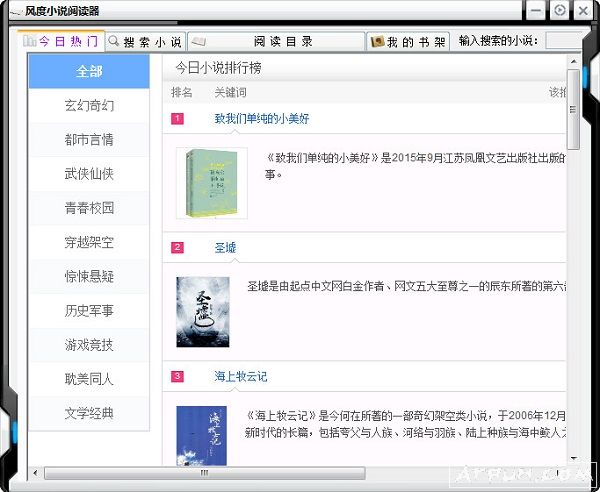The image size is (600, 492).
Task: Click the 海上牧云记 title link
Action: coord(240,376)
